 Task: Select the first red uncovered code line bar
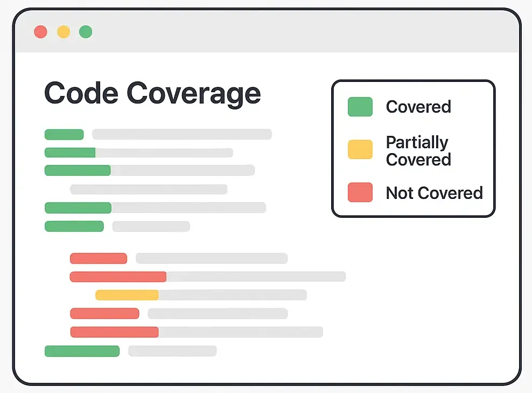point(99,258)
